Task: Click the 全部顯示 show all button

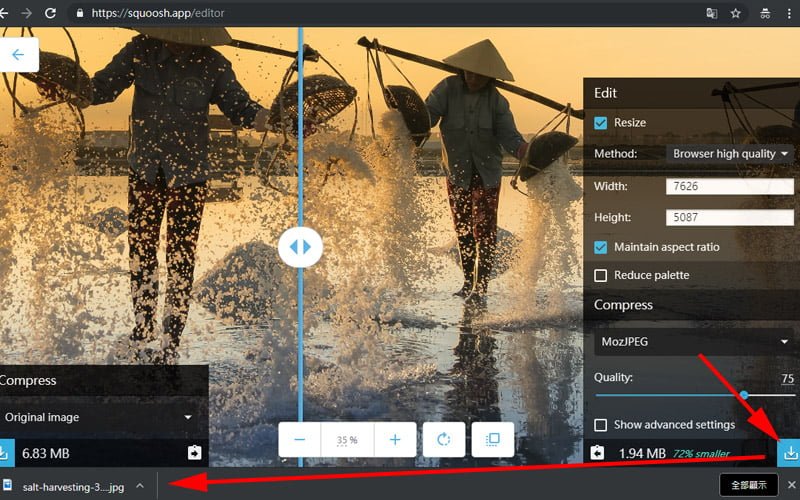Action: click(x=748, y=485)
